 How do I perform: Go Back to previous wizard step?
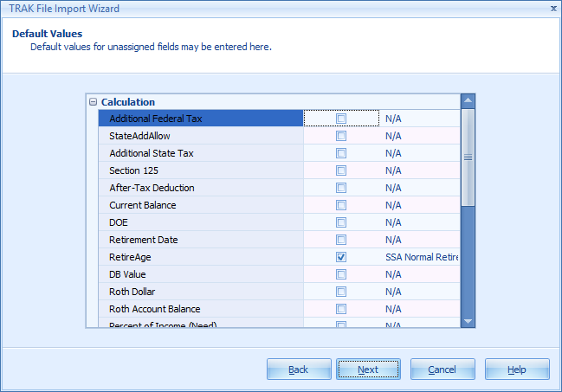coord(298,370)
